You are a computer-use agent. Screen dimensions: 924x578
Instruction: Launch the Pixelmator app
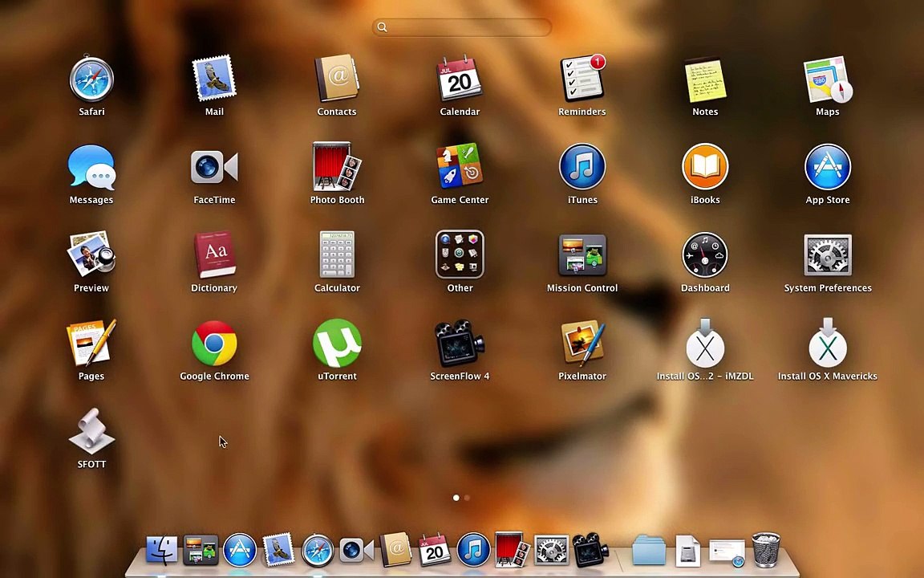click(x=582, y=343)
